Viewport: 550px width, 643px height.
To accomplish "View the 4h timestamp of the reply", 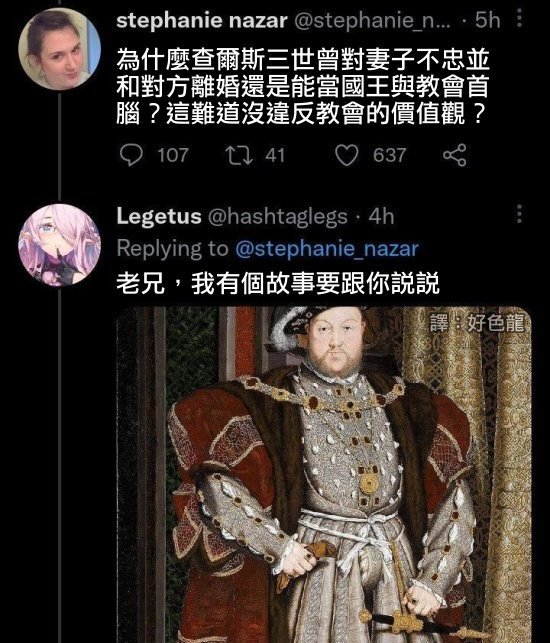I will coord(381,216).
